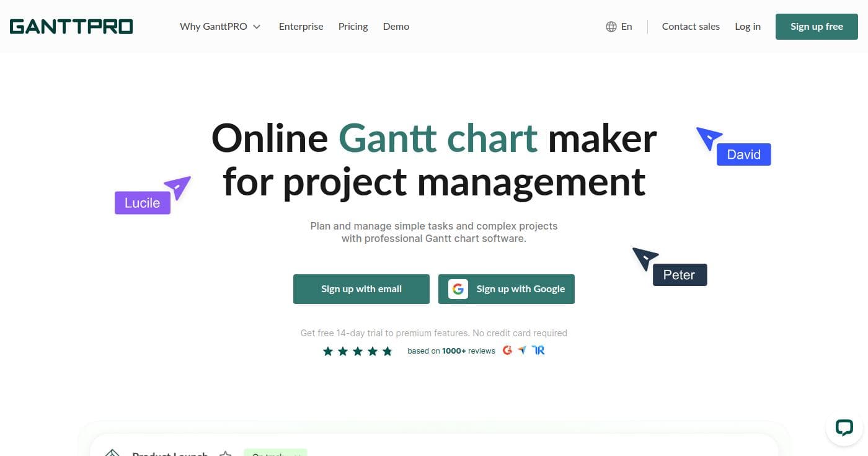
Task: Click the G2 reviews icon
Action: coord(507,350)
